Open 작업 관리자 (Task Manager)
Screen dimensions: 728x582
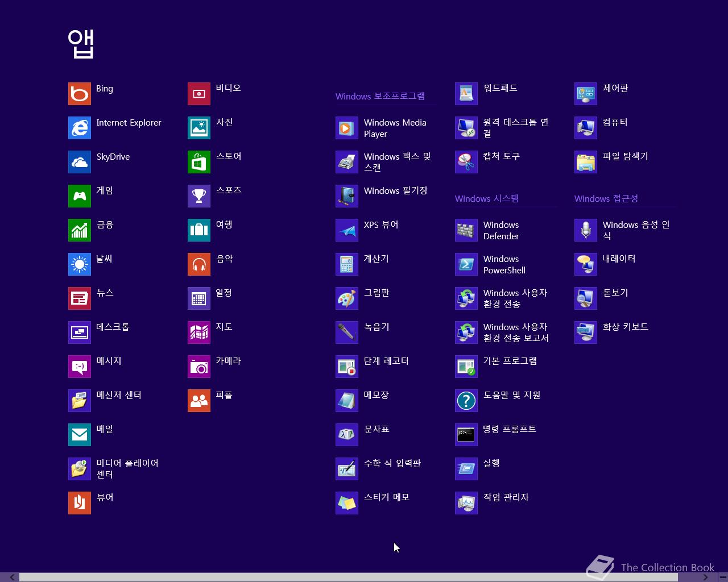click(493, 503)
